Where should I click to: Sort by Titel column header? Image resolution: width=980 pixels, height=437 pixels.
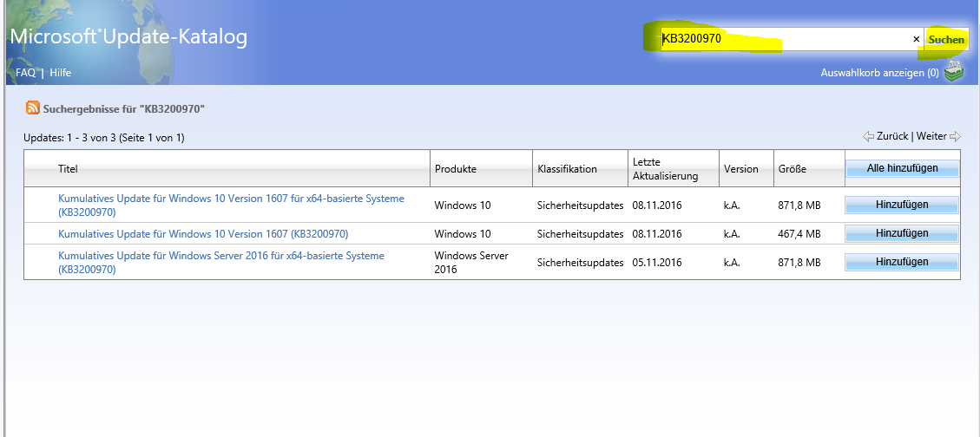pyautogui.click(x=68, y=168)
